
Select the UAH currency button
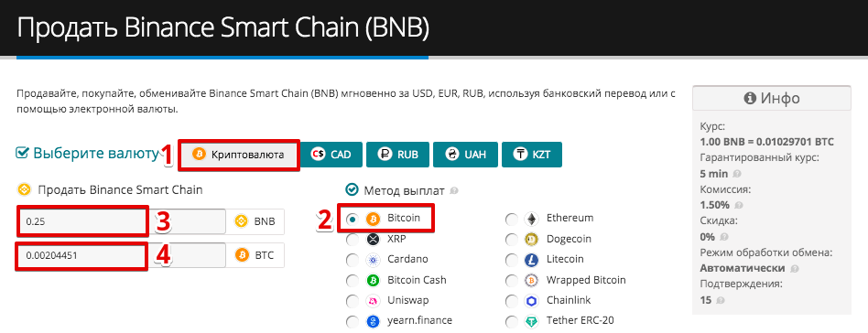pyautogui.click(x=465, y=155)
